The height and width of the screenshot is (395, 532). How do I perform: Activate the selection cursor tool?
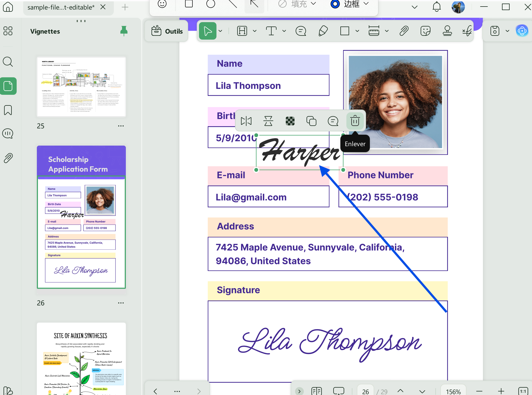point(208,31)
